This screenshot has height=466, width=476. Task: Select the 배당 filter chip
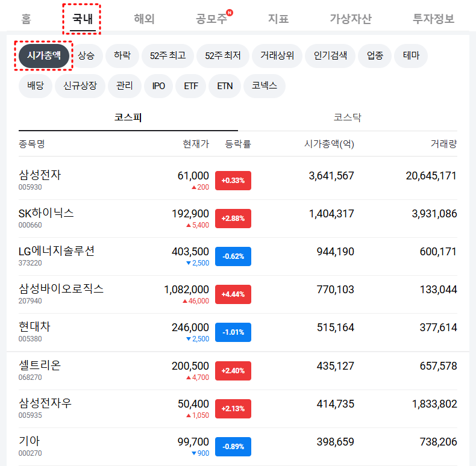[x=36, y=86]
